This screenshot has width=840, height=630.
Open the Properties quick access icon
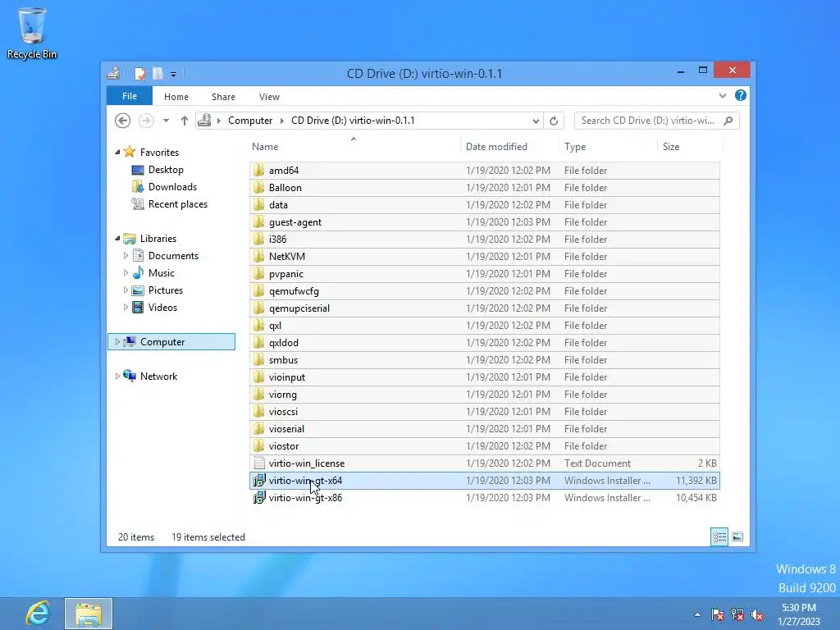139,73
